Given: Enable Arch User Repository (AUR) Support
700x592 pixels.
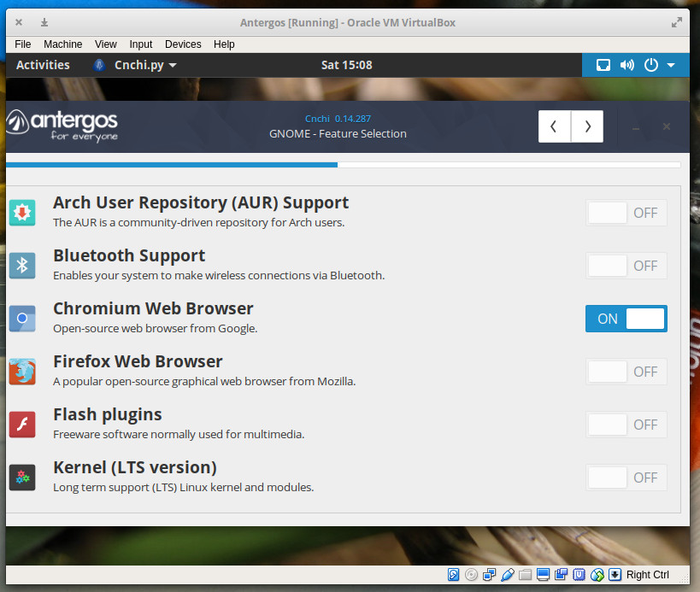Looking at the screenshot, I should pos(626,213).
